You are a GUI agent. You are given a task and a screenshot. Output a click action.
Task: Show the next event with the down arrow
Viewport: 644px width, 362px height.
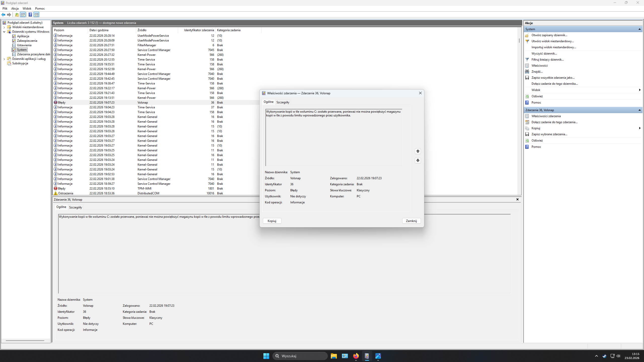pos(418,160)
